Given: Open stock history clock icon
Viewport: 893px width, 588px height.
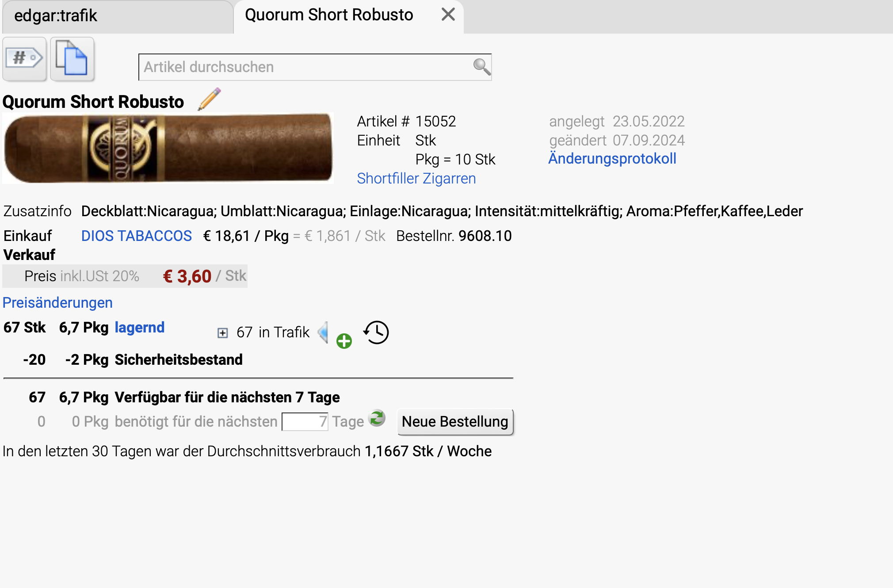Looking at the screenshot, I should click(376, 332).
